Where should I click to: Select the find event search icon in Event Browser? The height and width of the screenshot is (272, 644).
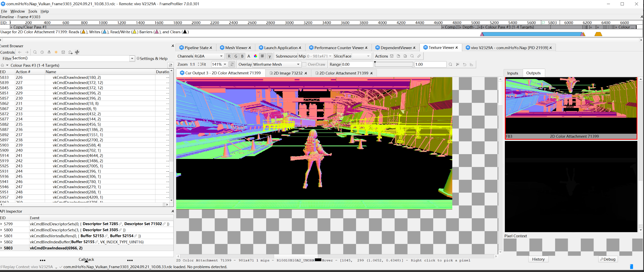35,52
